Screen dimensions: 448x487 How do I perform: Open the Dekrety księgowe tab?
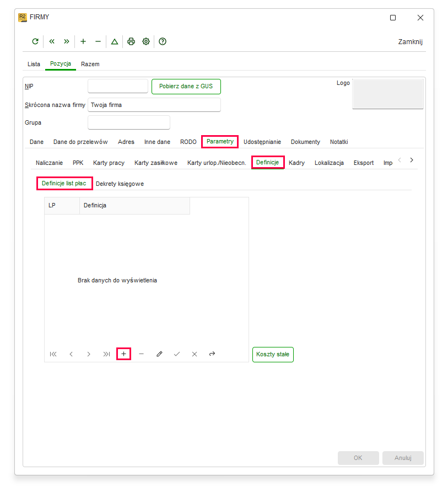(120, 184)
